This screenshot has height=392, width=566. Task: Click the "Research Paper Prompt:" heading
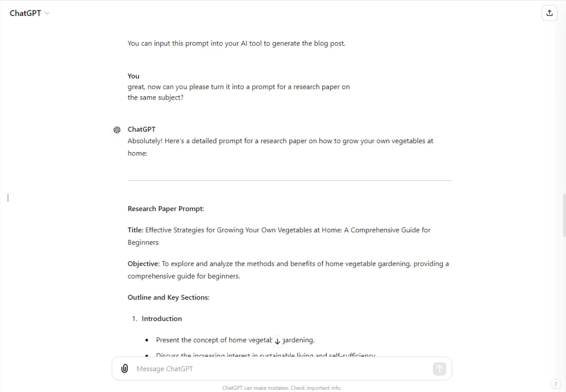pyautogui.click(x=166, y=209)
